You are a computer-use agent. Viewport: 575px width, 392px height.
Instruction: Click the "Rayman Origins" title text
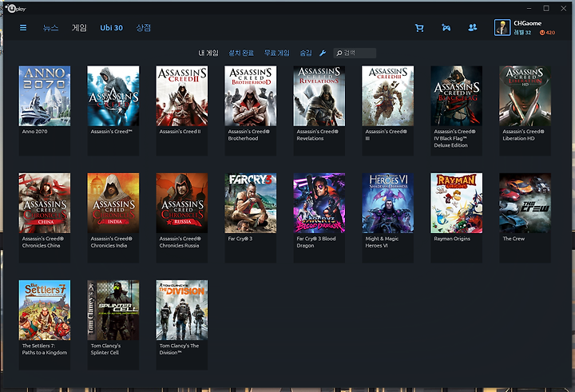tap(452, 239)
